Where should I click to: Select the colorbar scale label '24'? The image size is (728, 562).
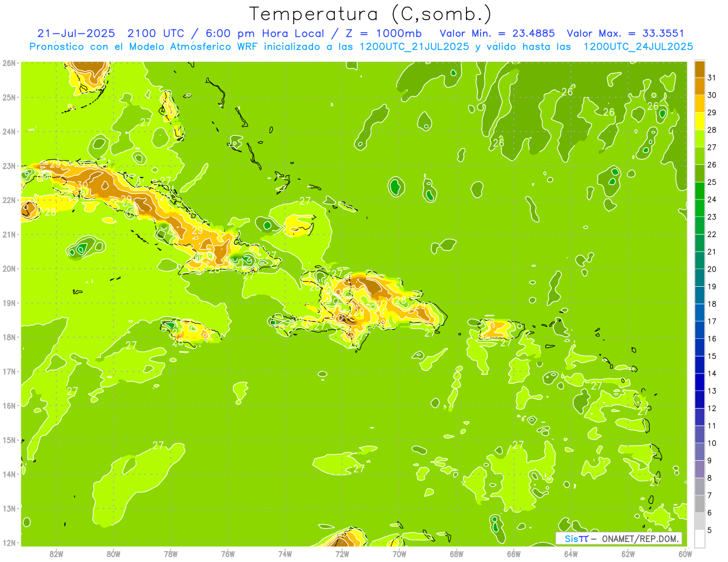tap(712, 199)
